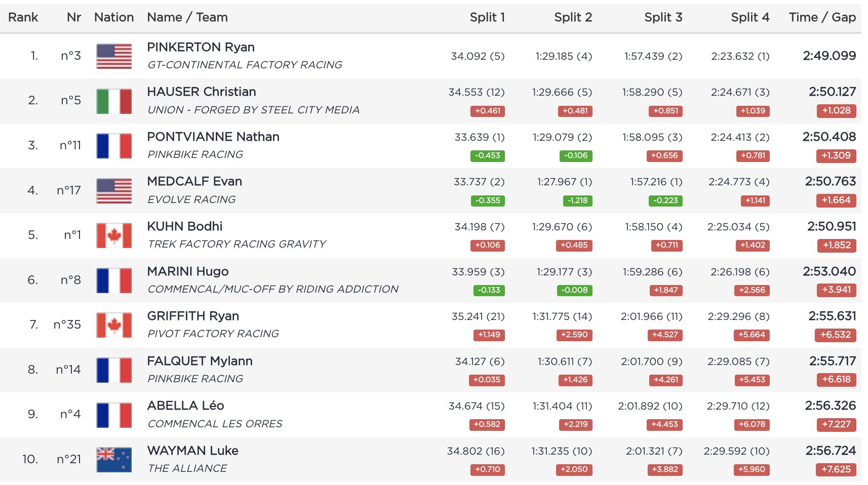Click the Time / Gap column header
This screenshot has width=868, height=485.
click(822, 17)
